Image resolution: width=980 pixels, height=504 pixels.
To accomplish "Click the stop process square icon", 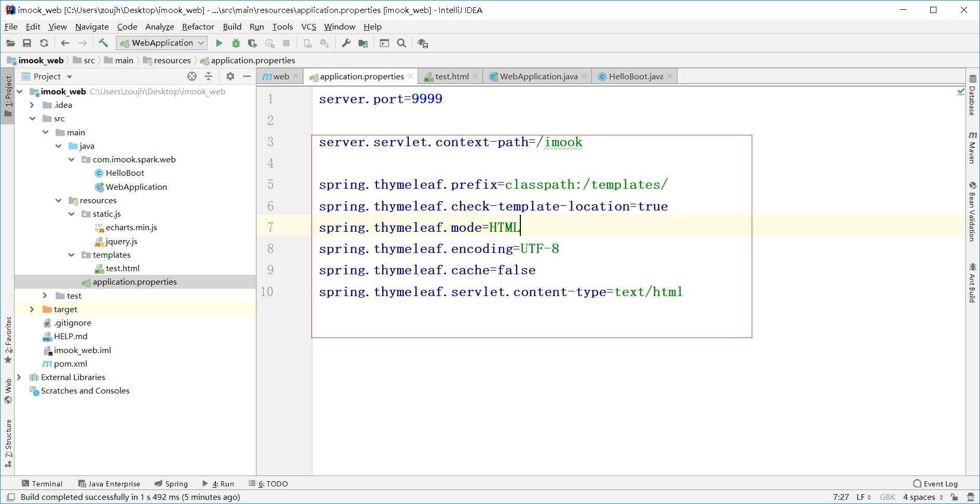I will point(286,43).
